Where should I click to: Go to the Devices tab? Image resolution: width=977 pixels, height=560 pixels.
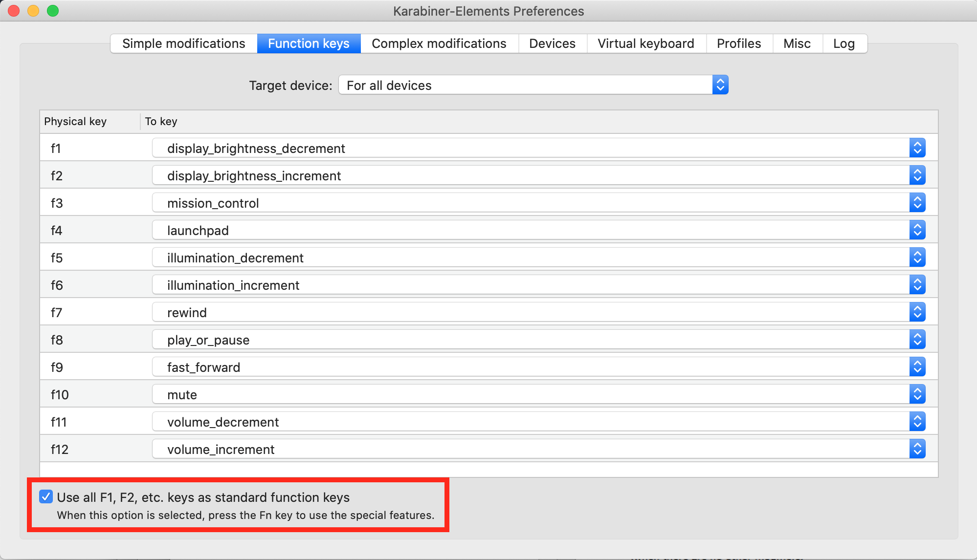coord(553,43)
